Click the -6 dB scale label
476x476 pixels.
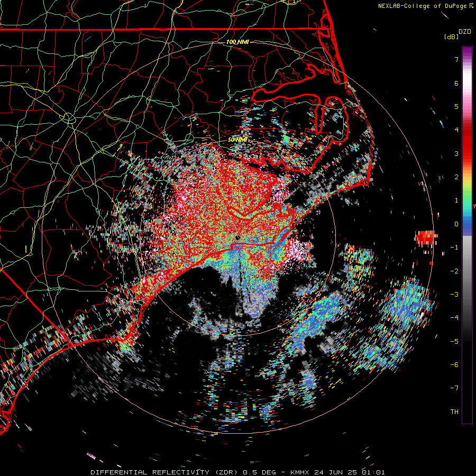tap(454, 365)
